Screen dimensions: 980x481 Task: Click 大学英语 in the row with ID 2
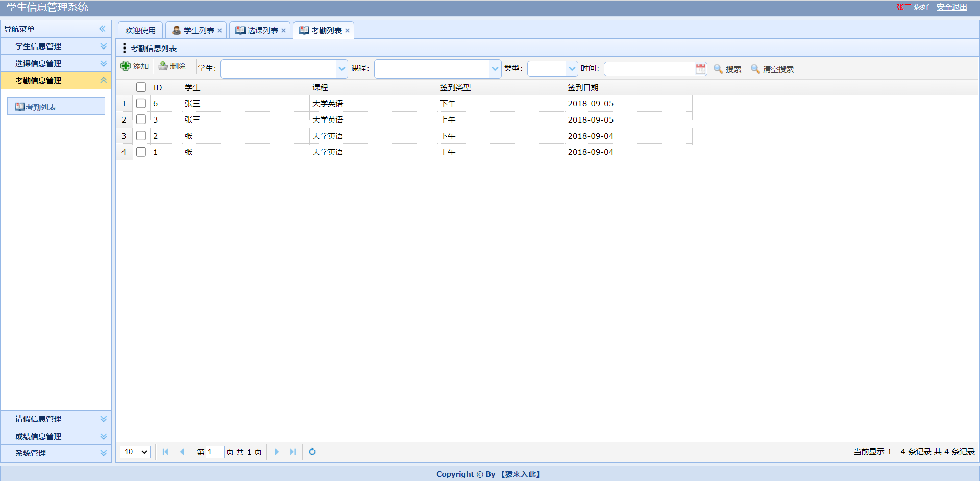click(328, 136)
